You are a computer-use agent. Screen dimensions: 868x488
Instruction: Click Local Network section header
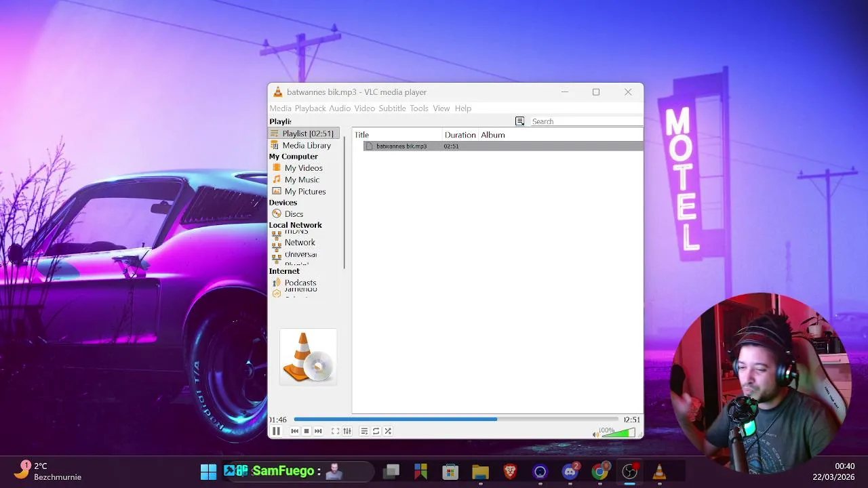(x=295, y=225)
